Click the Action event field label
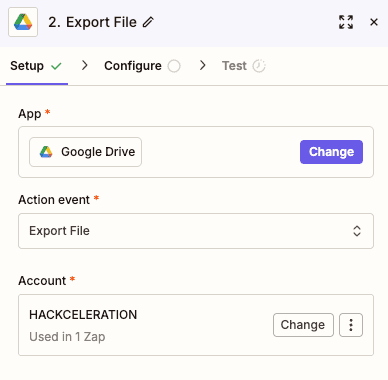388x380 pixels. click(x=54, y=200)
